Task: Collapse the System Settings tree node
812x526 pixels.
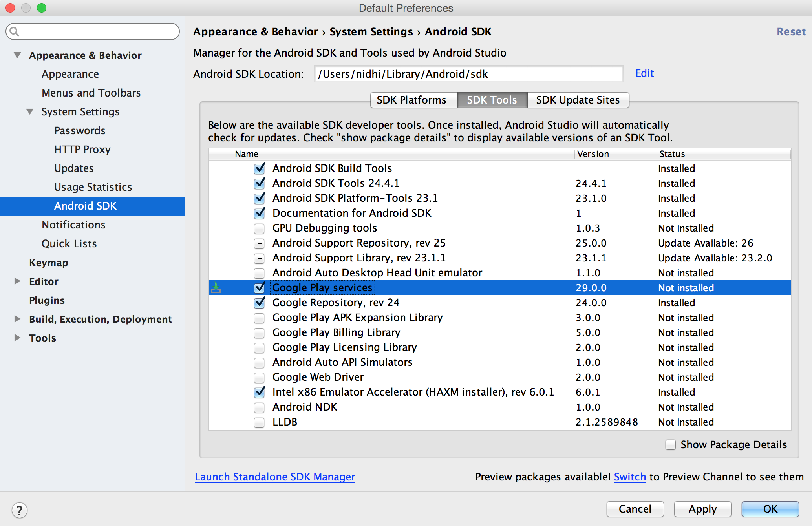Action: (x=30, y=112)
